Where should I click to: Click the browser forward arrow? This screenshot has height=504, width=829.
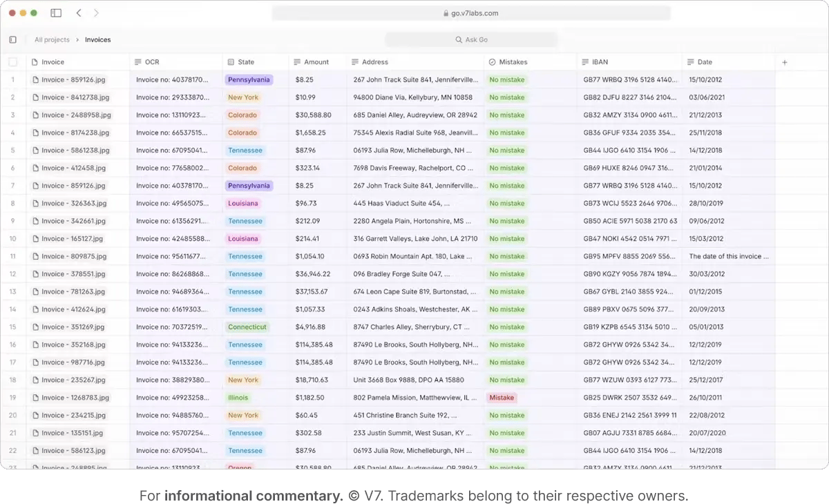coord(96,13)
